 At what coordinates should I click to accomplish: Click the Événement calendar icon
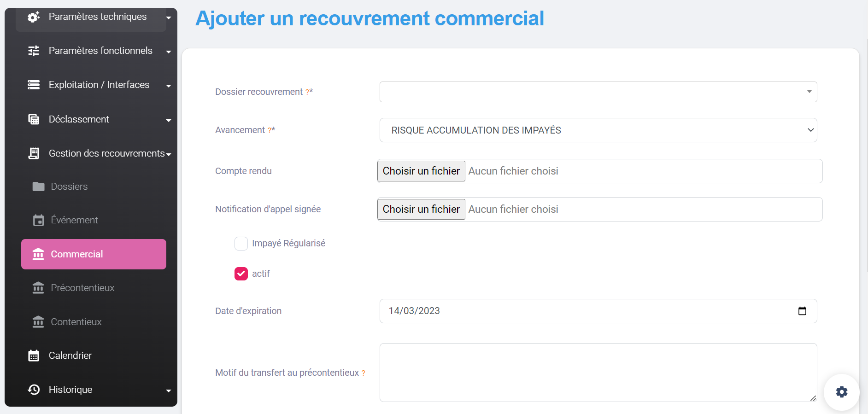[38, 220]
